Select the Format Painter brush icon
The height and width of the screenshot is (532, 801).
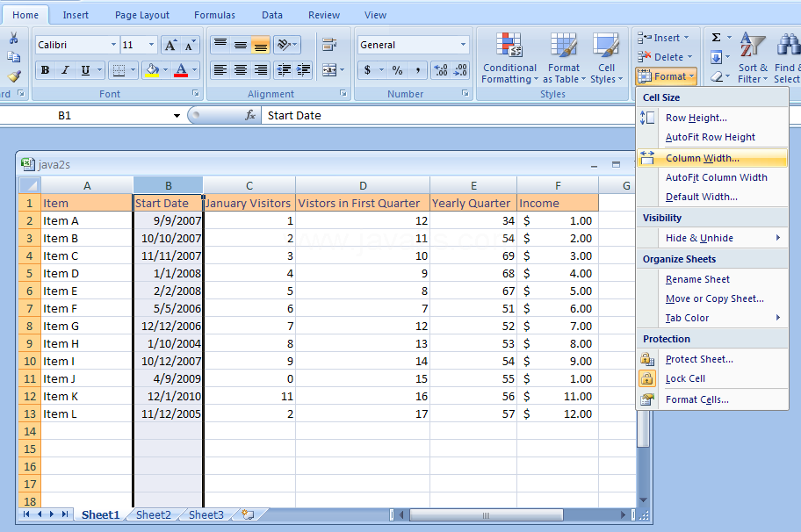coord(14,76)
